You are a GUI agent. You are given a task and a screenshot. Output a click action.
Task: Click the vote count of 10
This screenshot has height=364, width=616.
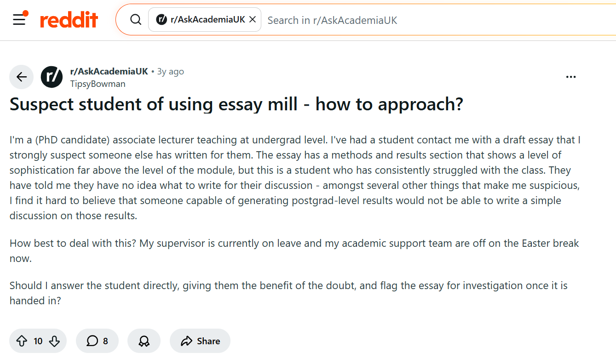pos(38,341)
